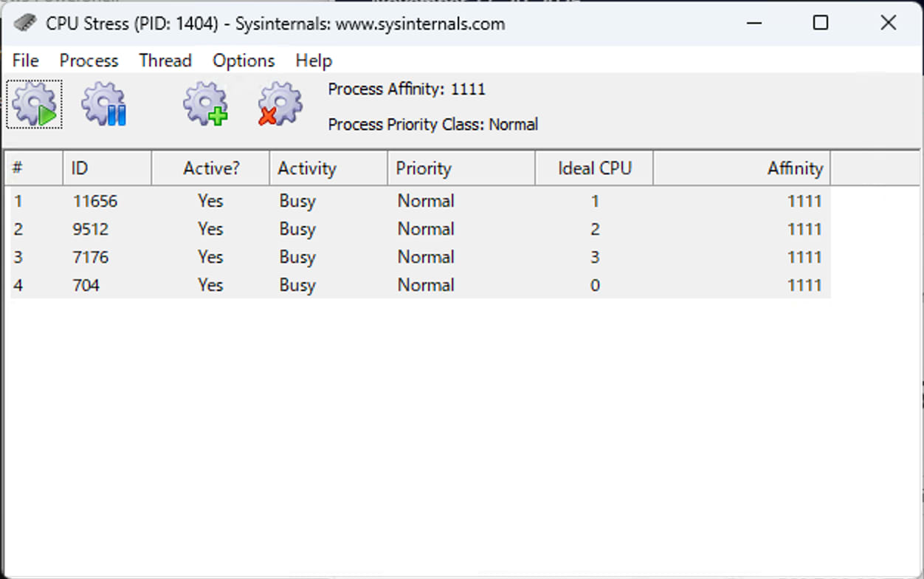Click the Active? column header
The height and width of the screenshot is (579, 924).
(x=211, y=168)
